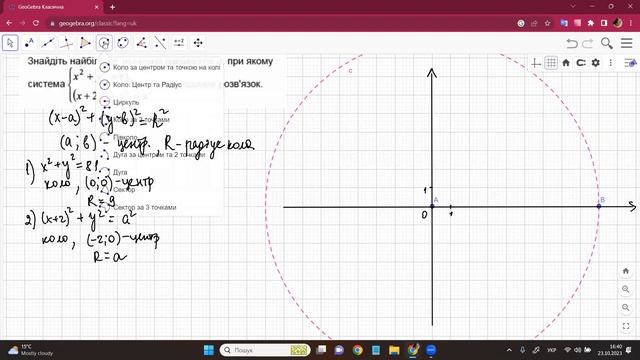
Task: Select the Move Graphics View tool
Action: tap(198, 43)
